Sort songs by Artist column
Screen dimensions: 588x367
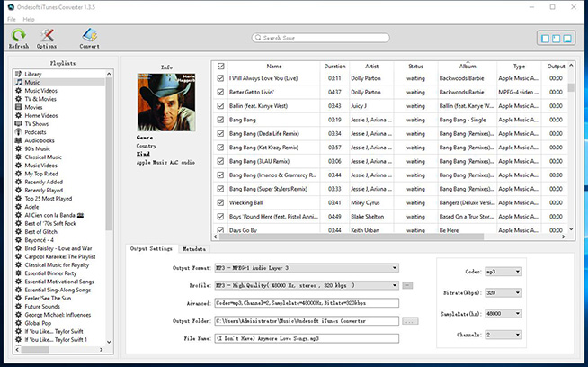(371, 66)
